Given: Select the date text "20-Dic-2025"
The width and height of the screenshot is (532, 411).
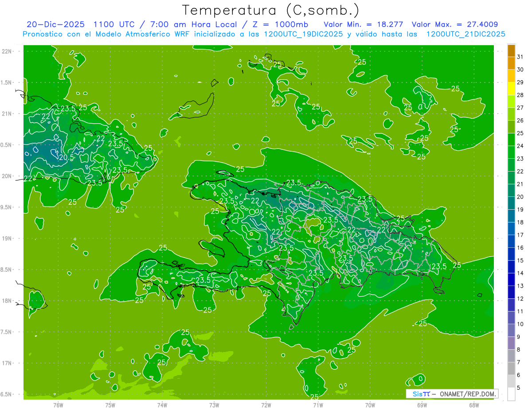Looking at the screenshot, I should (55, 24).
